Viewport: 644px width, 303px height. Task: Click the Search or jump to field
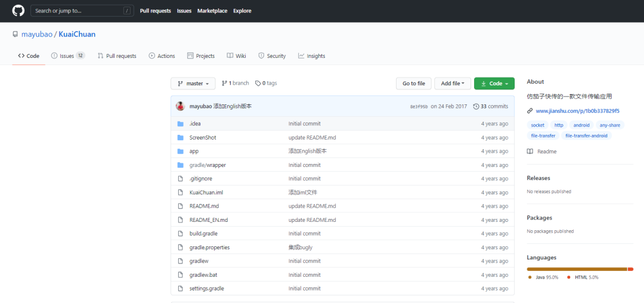coord(82,11)
